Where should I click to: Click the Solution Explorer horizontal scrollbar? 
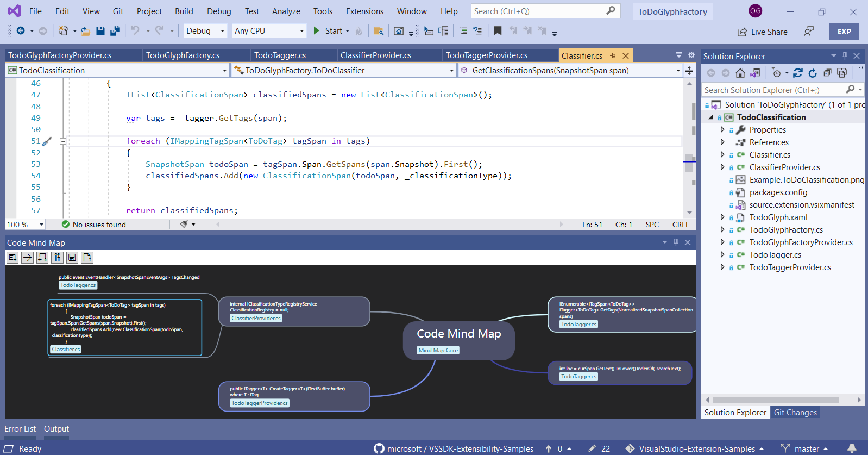[776, 400]
